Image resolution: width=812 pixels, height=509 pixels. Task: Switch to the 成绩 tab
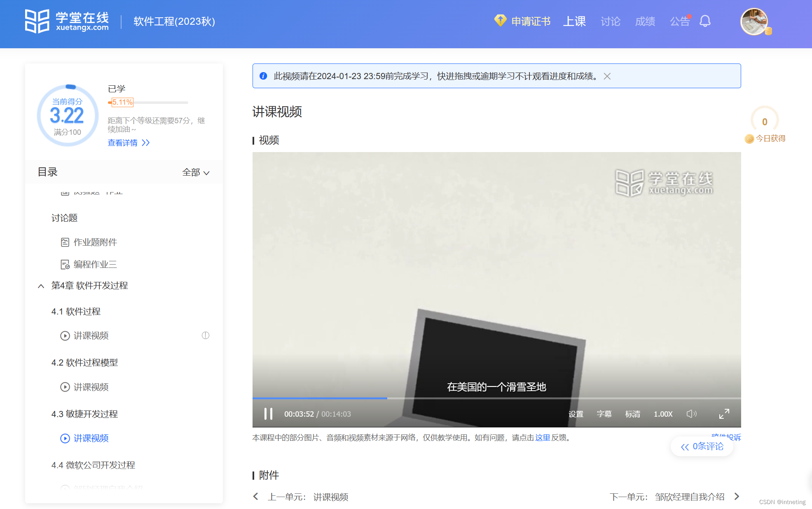645,21
